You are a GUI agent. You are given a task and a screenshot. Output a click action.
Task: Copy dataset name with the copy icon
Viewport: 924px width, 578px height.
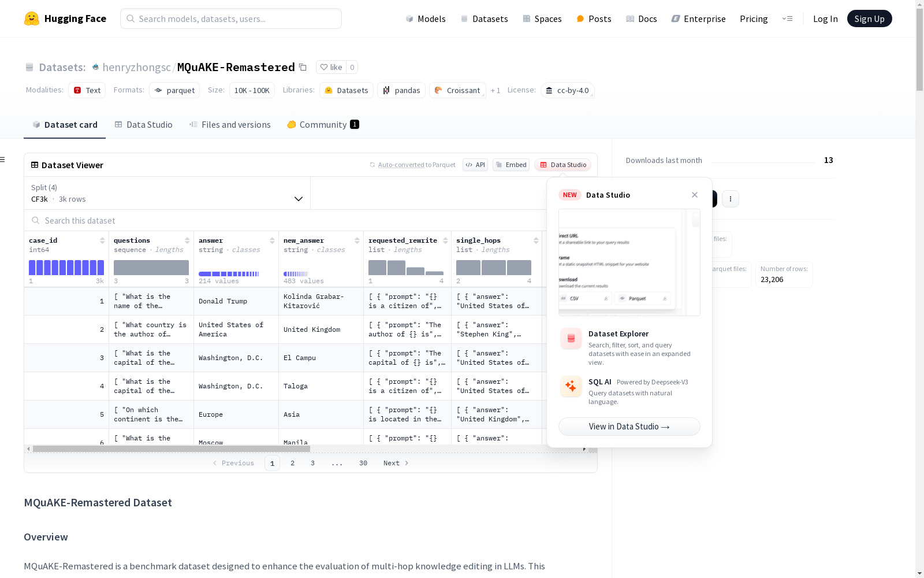coord(303,67)
